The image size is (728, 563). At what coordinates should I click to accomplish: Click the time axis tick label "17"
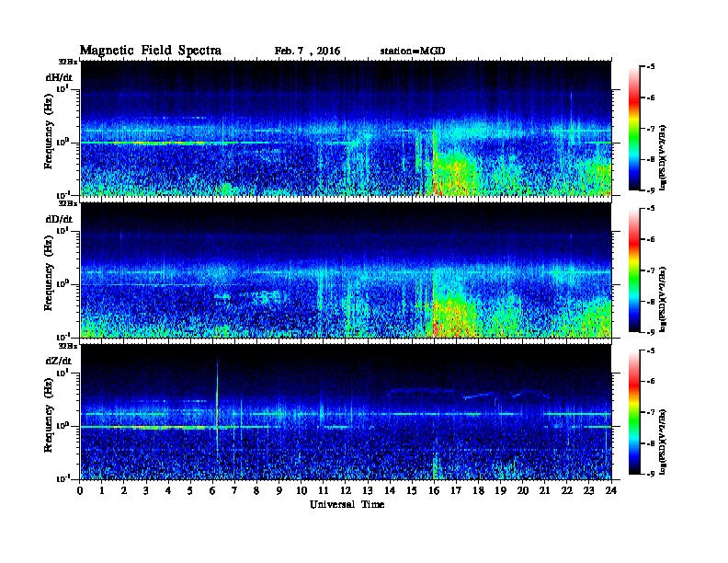[457, 491]
